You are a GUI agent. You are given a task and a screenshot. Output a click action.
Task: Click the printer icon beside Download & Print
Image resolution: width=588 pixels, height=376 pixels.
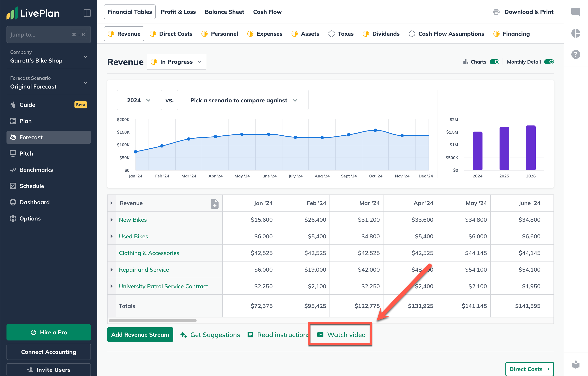(x=496, y=12)
